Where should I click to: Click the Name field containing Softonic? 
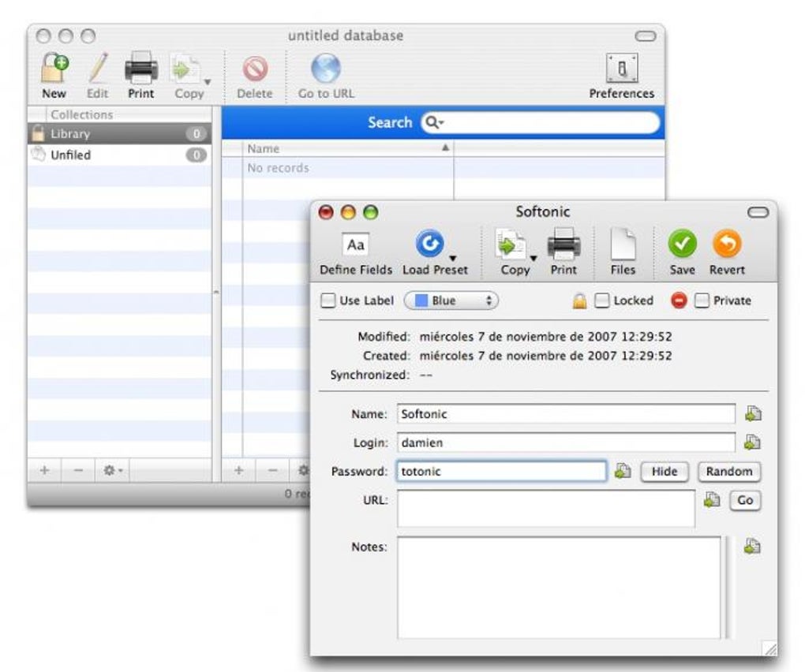point(566,414)
